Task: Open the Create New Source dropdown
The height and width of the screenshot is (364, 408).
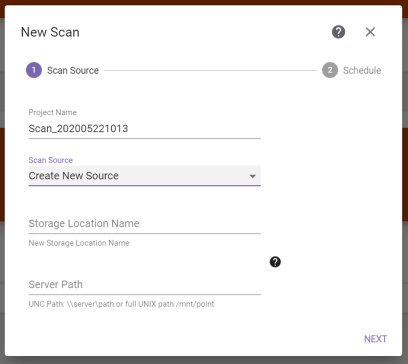Action: [x=144, y=176]
